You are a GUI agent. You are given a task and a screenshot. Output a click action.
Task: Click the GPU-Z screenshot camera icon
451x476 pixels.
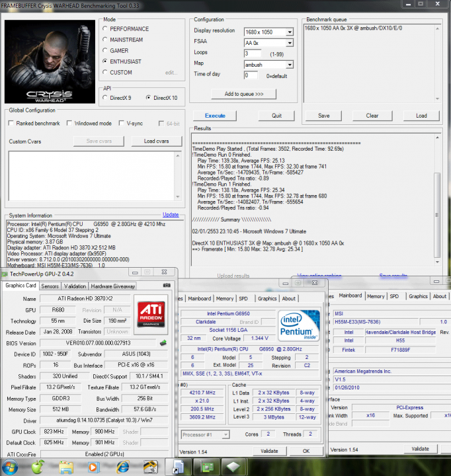(167, 286)
